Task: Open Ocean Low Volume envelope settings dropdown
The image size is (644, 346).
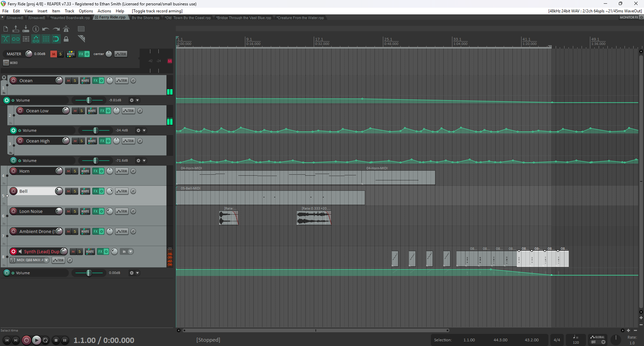Action: [144, 130]
